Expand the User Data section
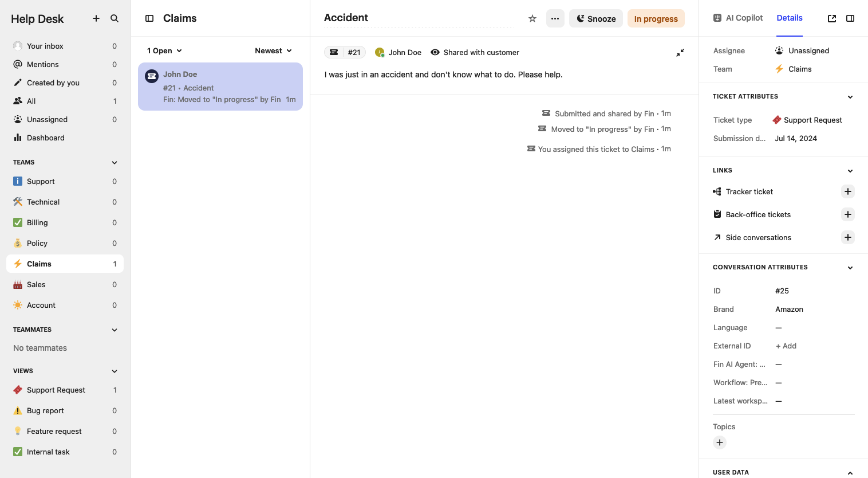 [x=850, y=473]
